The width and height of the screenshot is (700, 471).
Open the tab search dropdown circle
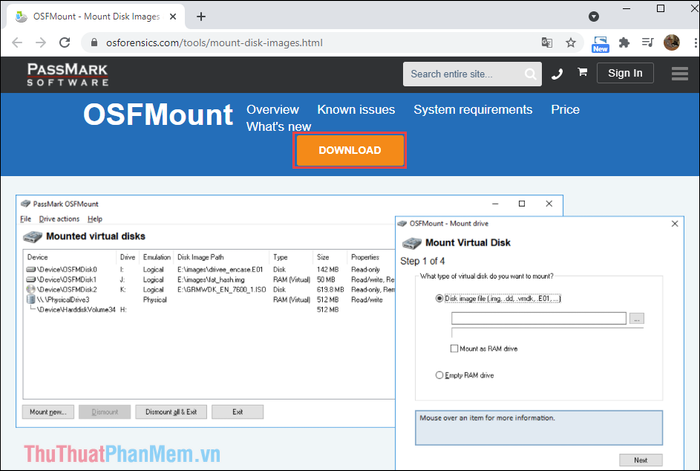pyautogui.click(x=593, y=17)
